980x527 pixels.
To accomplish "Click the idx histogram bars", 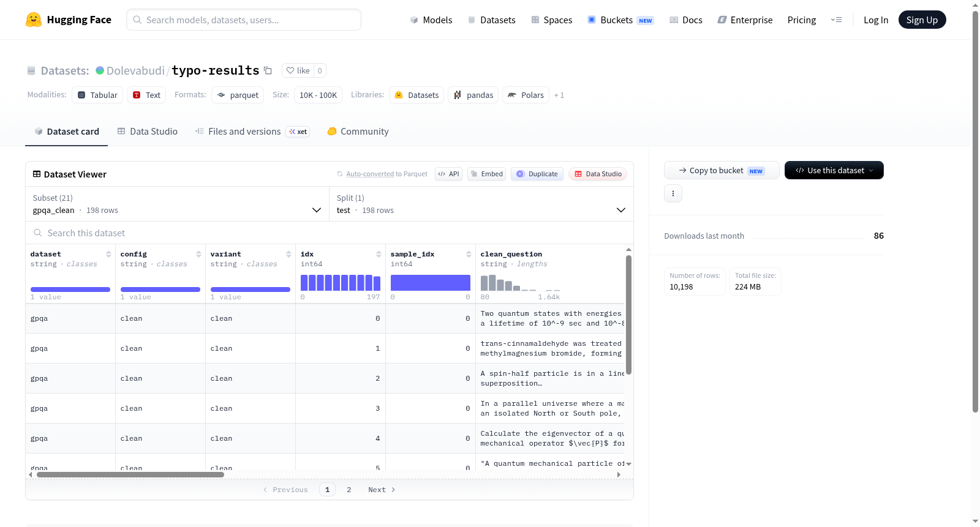I will [x=341, y=283].
